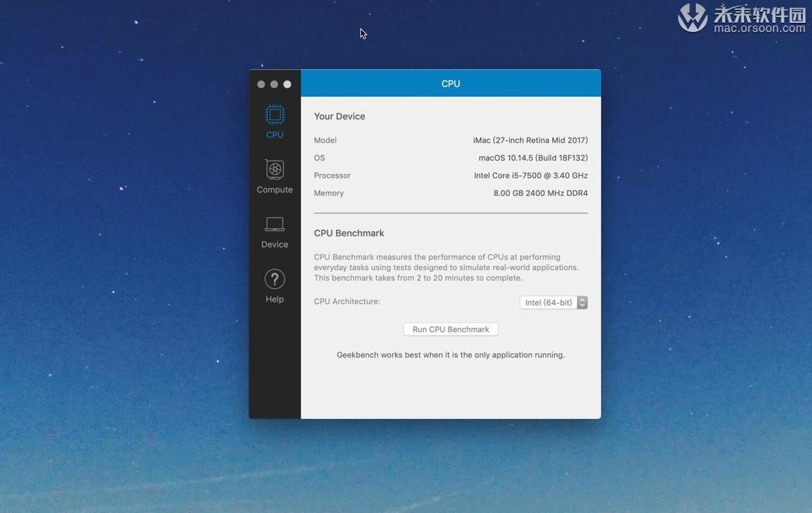Open the Compute section icon
This screenshot has height=513, width=812.
(x=274, y=170)
